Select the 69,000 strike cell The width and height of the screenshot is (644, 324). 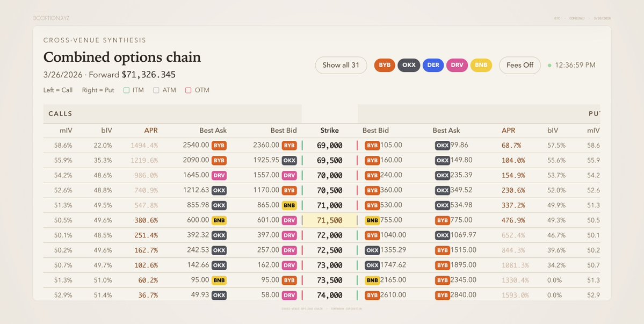click(329, 146)
